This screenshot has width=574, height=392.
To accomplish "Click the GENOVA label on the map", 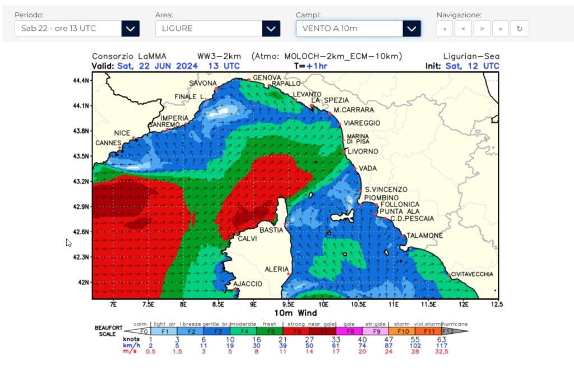I will tap(267, 77).
